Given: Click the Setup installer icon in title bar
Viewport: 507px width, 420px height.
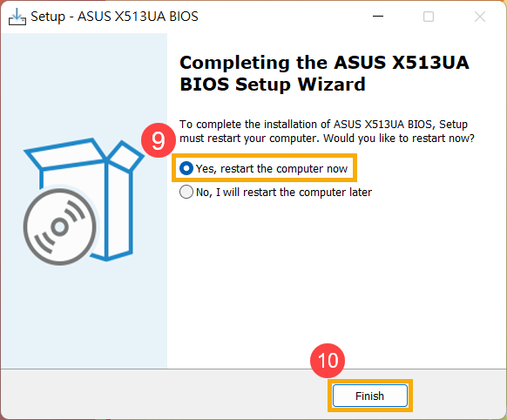Looking at the screenshot, I should pyautogui.click(x=17, y=17).
